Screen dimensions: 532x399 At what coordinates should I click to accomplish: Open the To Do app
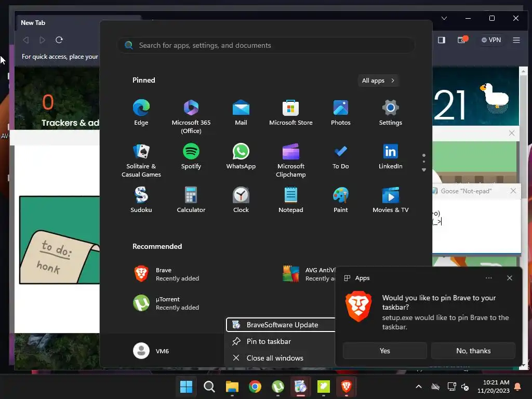(341, 156)
